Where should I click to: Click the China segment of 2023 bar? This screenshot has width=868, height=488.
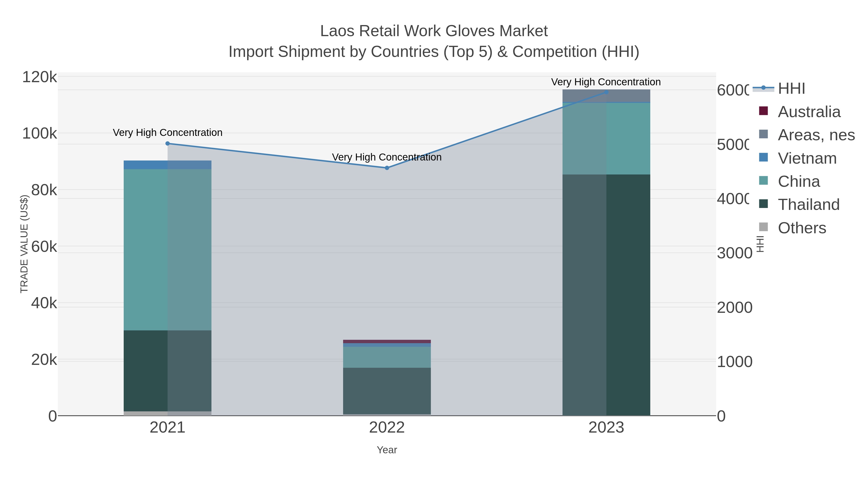point(606,139)
